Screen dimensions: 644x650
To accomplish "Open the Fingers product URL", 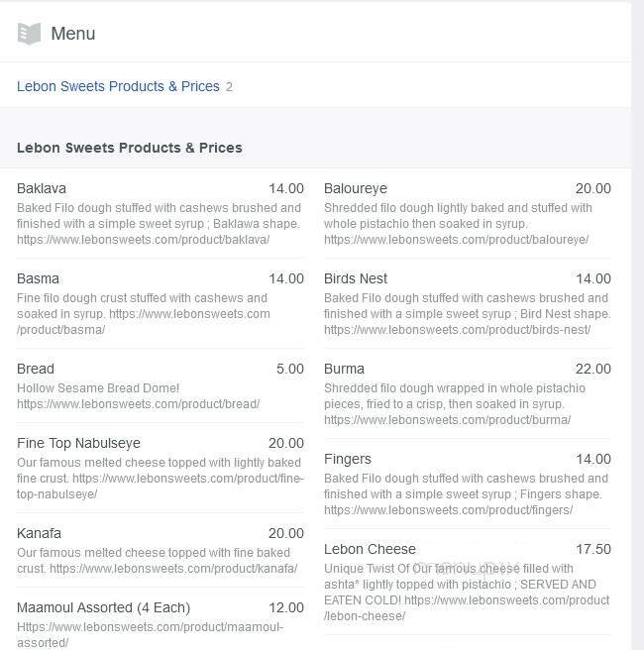I will 448,510.
